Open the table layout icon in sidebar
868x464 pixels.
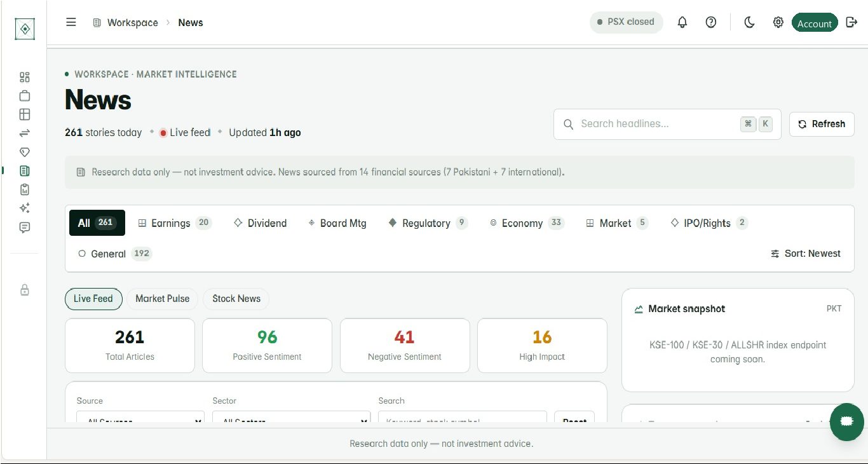[25, 114]
